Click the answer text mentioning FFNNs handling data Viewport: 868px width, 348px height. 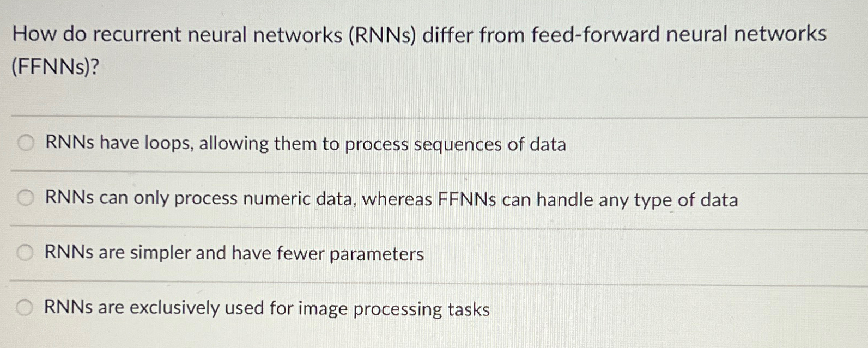pyautogui.click(x=391, y=199)
